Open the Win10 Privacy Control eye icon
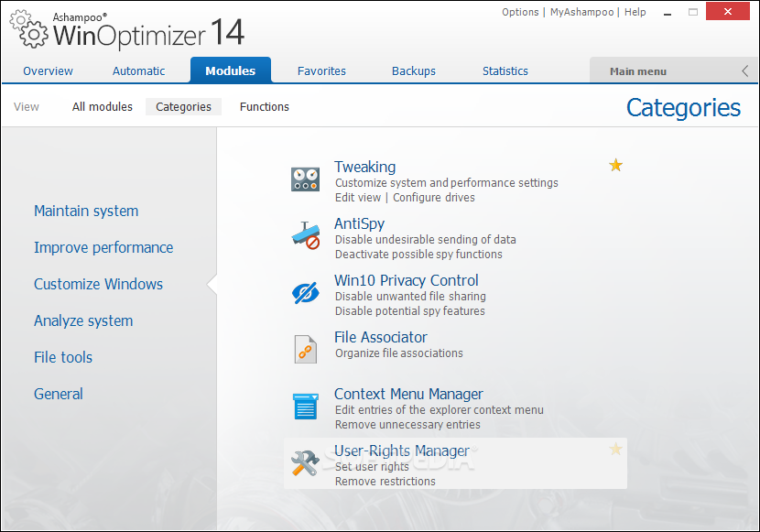The image size is (760, 532). 305,293
